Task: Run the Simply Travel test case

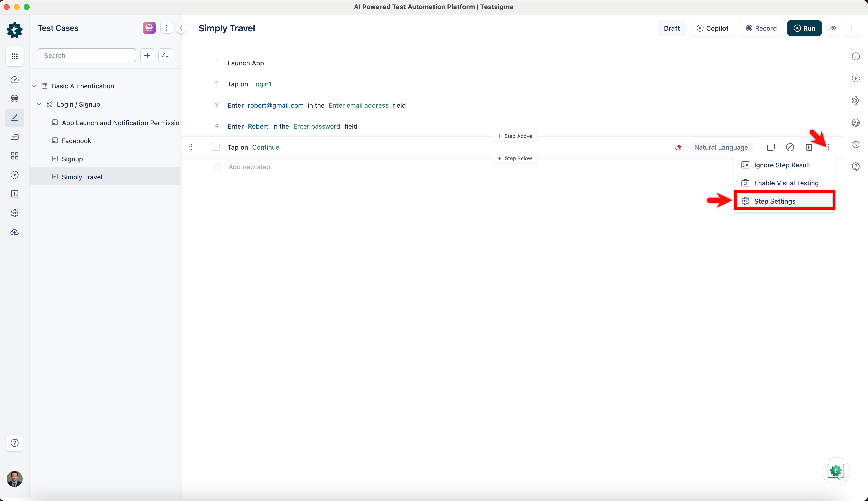Action: click(x=804, y=28)
